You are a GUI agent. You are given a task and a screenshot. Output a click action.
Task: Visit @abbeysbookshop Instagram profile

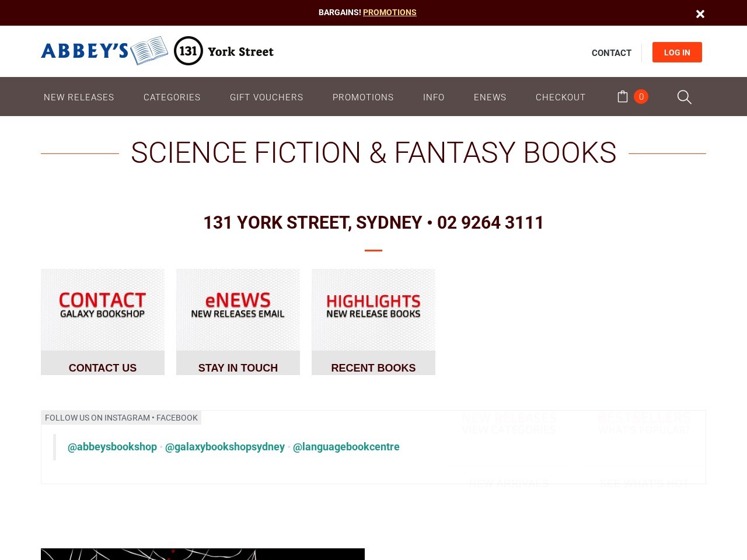111,447
